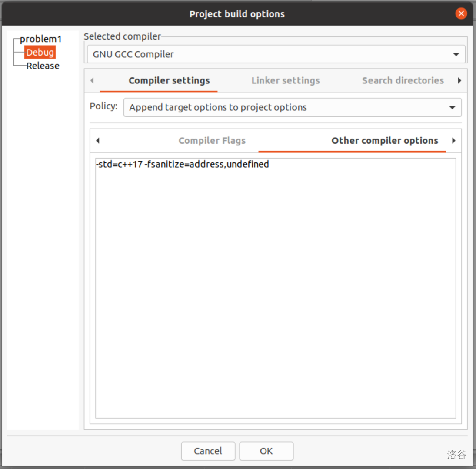Open the Search directories tab

[x=403, y=81]
